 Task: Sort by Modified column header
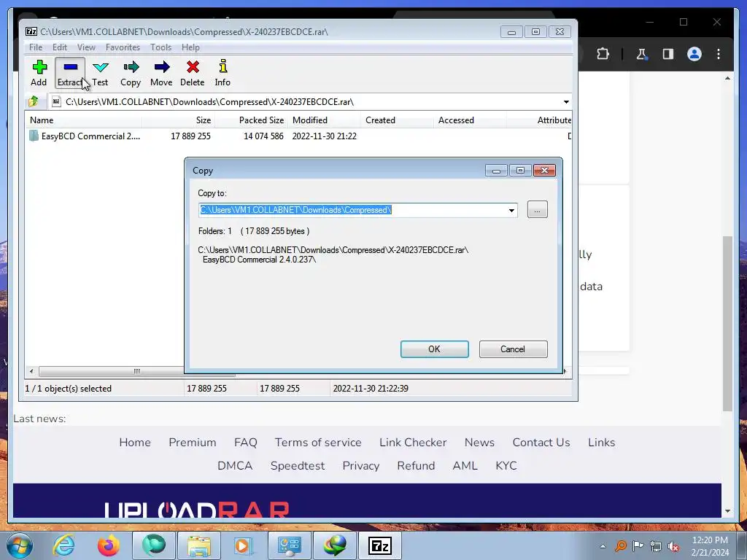(x=325, y=120)
